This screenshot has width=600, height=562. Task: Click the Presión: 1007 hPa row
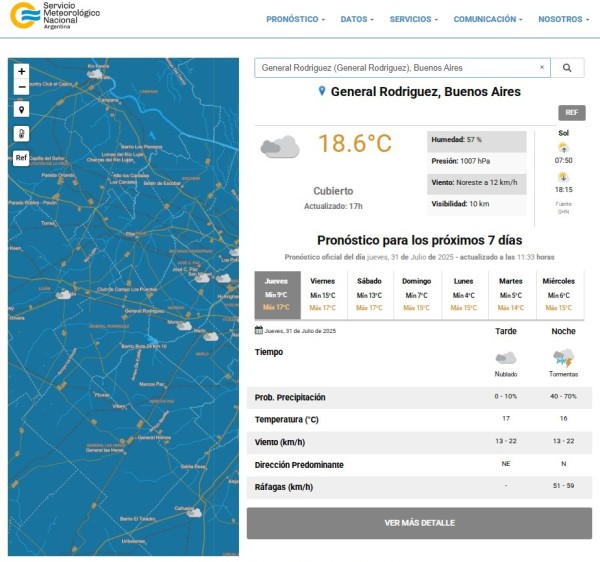tap(477, 161)
